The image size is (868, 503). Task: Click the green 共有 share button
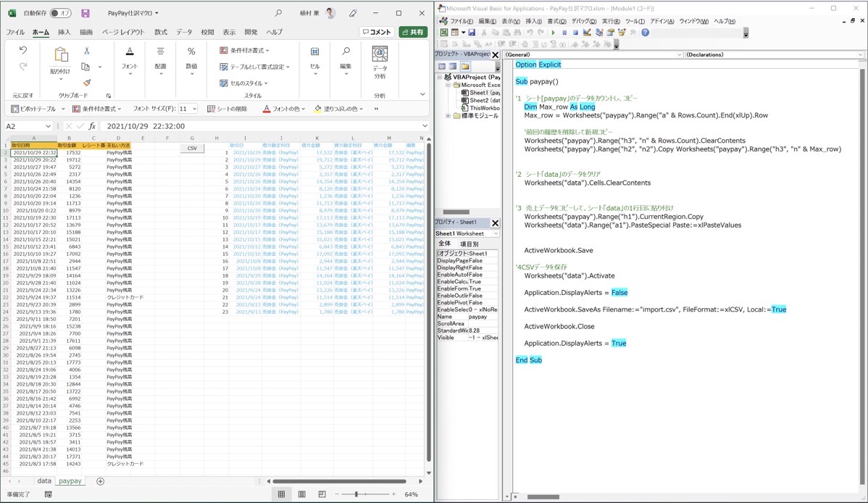pyautogui.click(x=413, y=32)
